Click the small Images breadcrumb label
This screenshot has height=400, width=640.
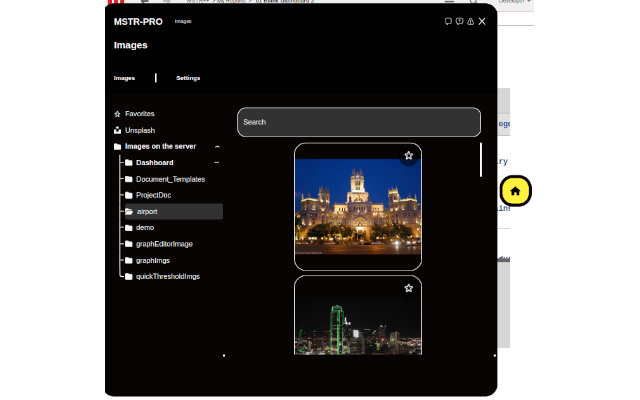pos(183,21)
